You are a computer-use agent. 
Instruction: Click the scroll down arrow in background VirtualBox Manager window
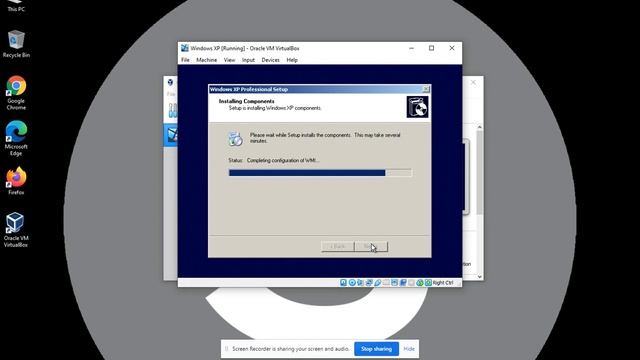coord(480,276)
